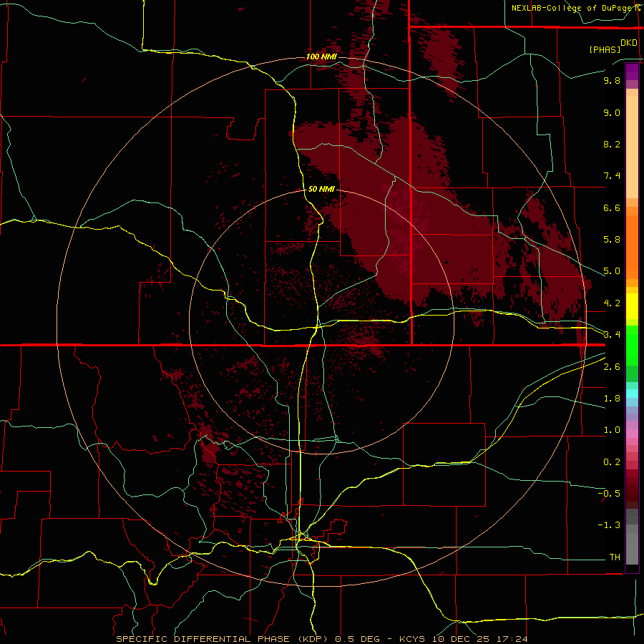The height and width of the screenshot is (644, 644).
Task: Click the TH threshold label
Action: (x=615, y=557)
